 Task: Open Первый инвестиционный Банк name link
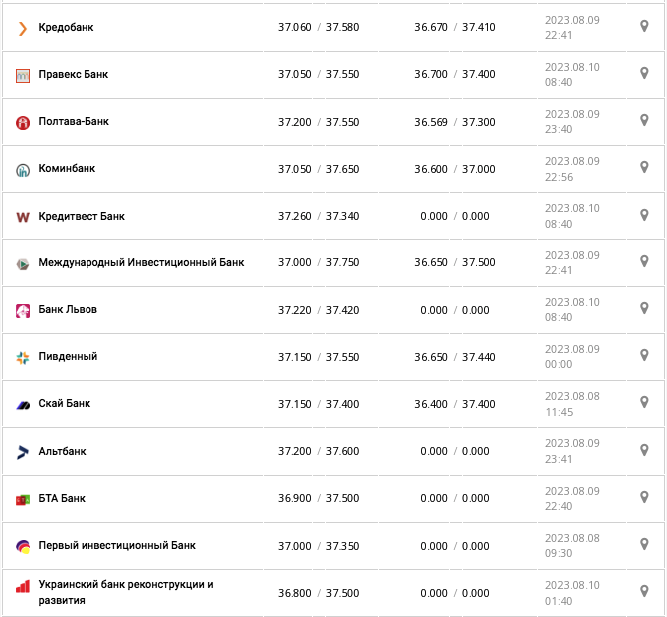(117, 546)
